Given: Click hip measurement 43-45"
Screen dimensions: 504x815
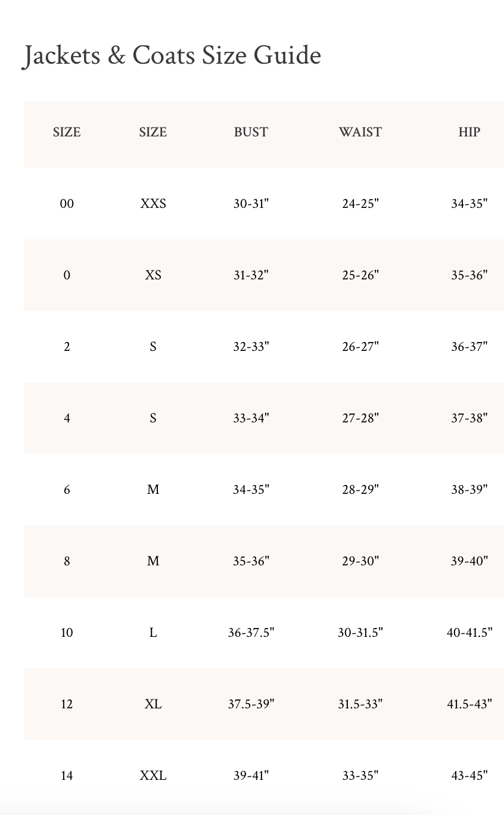Looking at the screenshot, I should coord(469,776).
